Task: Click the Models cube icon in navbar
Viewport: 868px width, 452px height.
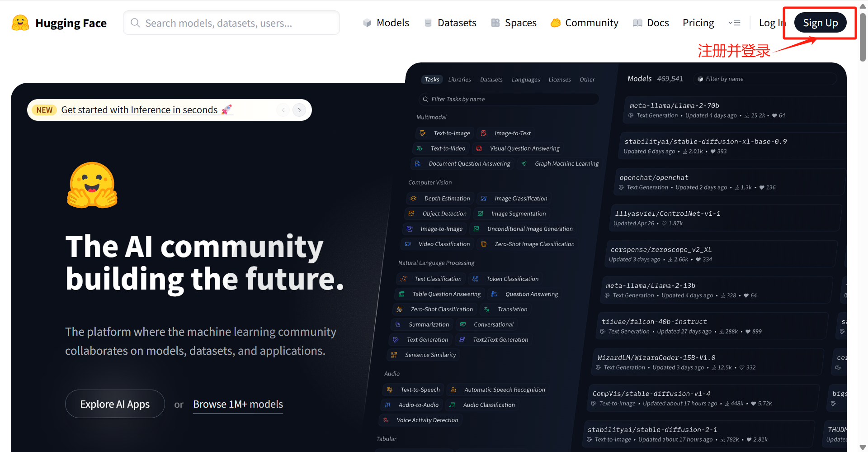Action: pyautogui.click(x=367, y=23)
